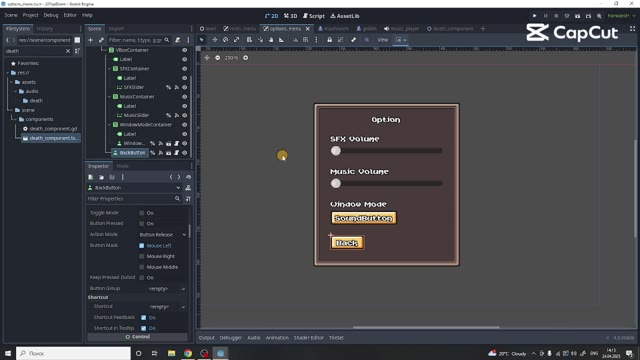Image resolution: width=640 pixels, height=360 pixels.
Task: Disable the Shortcut Feedback checkbox
Action: [144, 318]
